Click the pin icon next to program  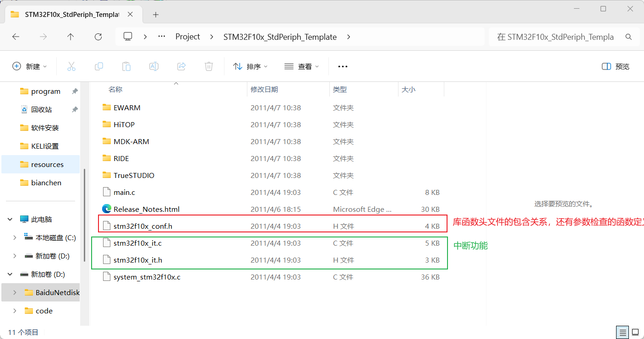tap(75, 91)
